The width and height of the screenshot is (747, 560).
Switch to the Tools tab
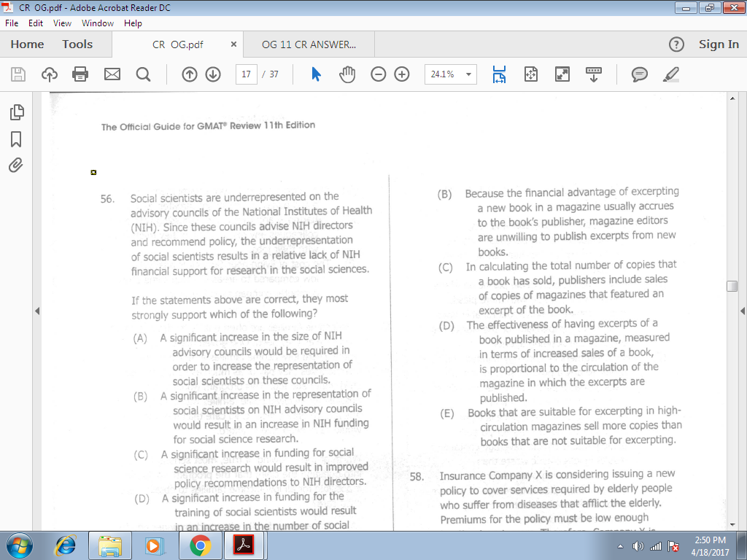click(77, 44)
